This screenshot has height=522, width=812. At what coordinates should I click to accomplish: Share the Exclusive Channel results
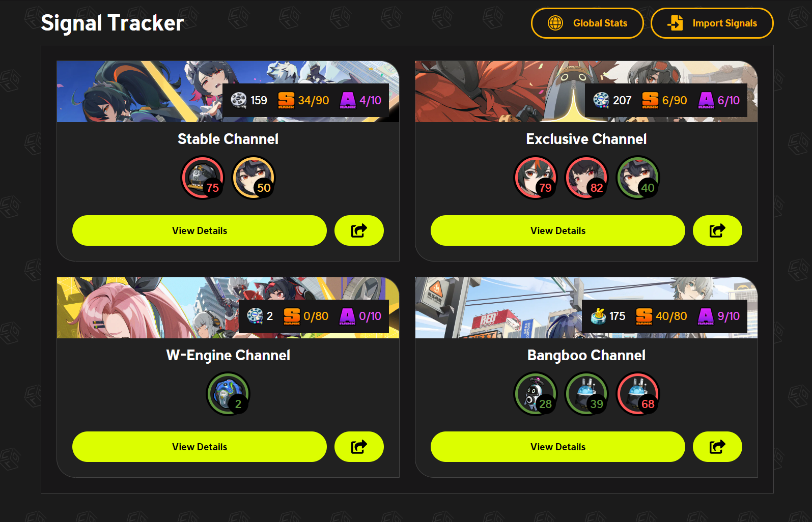717,230
